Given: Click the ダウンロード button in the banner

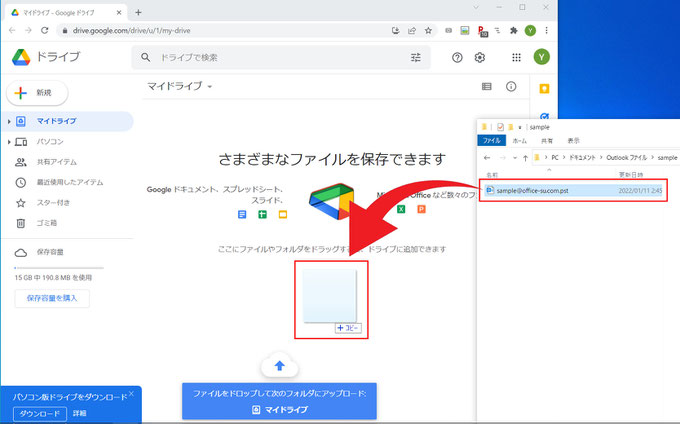Looking at the screenshot, I should [39, 414].
